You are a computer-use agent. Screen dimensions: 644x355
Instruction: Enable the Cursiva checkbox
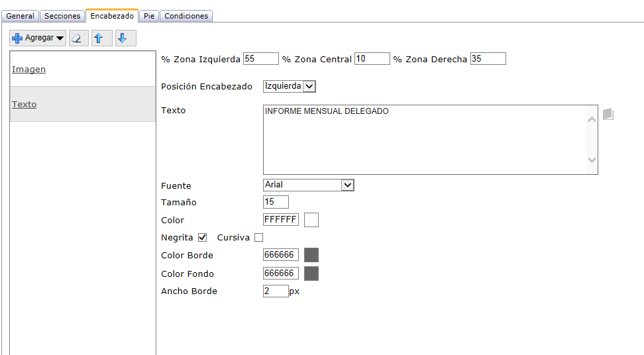tap(258, 238)
